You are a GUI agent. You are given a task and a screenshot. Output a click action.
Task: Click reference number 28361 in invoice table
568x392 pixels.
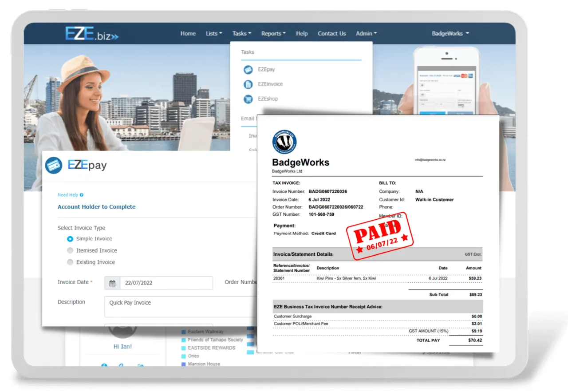pos(279,278)
